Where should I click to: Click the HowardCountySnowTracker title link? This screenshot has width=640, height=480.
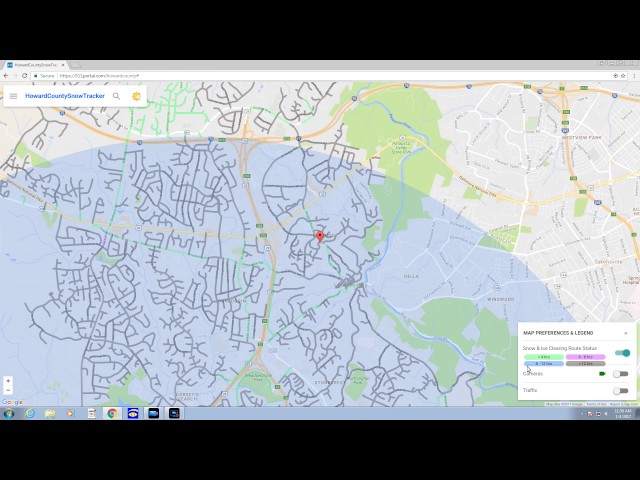[x=65, y=96]
